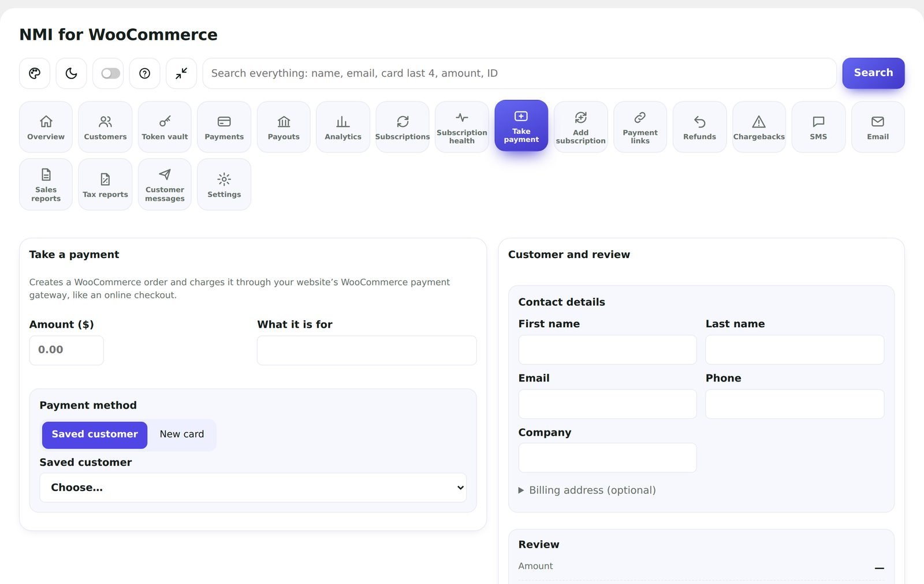The width and height of the screenshot is (924, 584).
Task: Click the collapse arrows icon button
Action: (x=181, y=73)
